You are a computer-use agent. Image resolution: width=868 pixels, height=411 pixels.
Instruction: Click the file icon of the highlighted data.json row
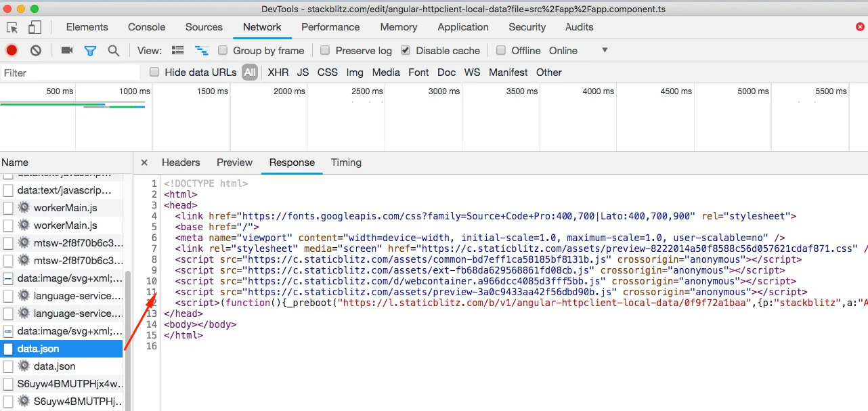pyautogui.click(x=8, y=349)
